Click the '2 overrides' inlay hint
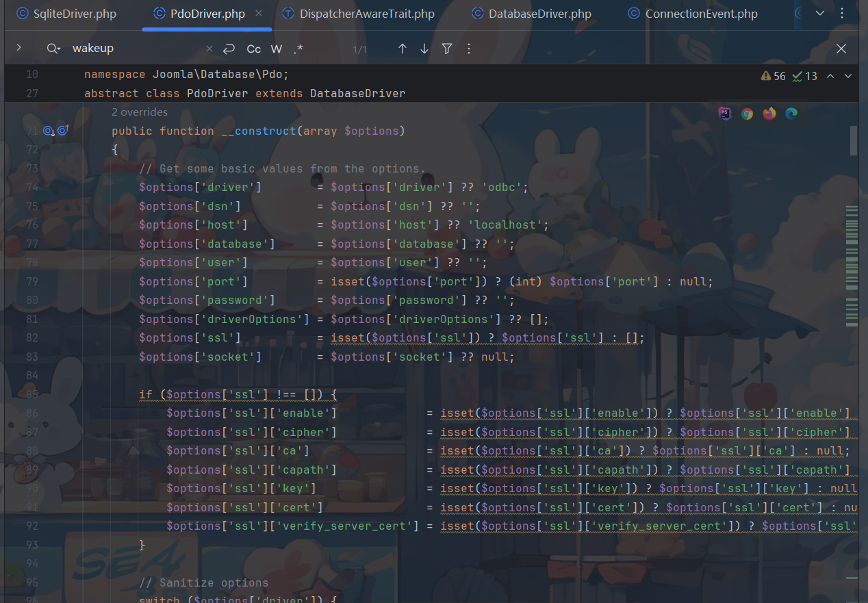 pos(140,112)
